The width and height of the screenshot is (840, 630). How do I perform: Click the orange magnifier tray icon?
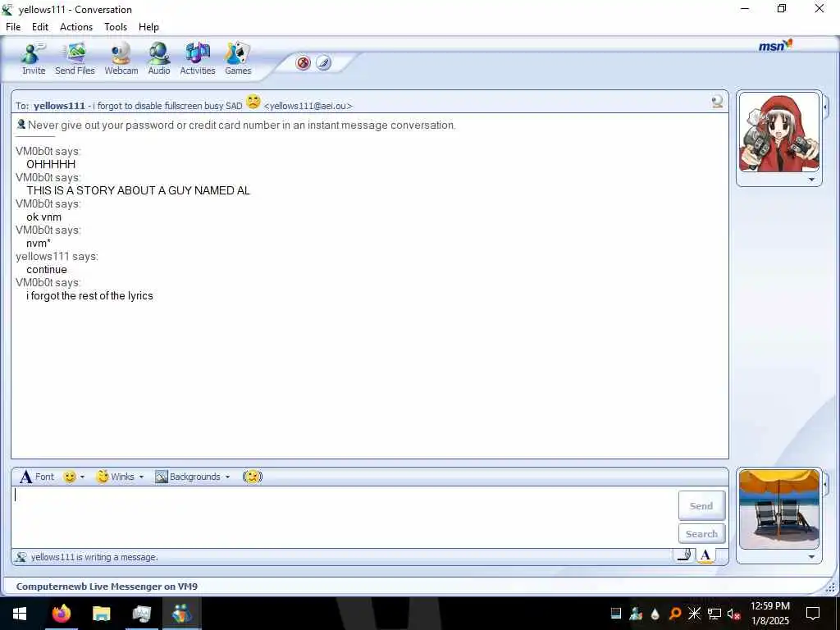(674, 614)
